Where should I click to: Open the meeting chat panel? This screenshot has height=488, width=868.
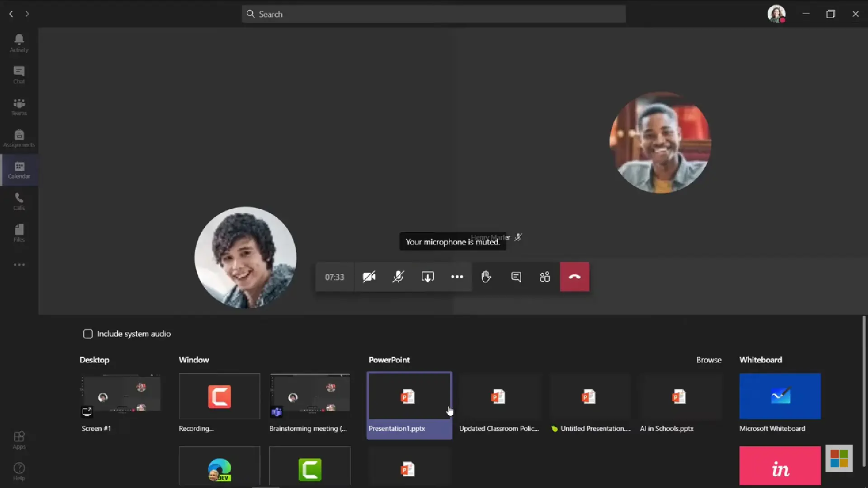click(x=516, y=277)
